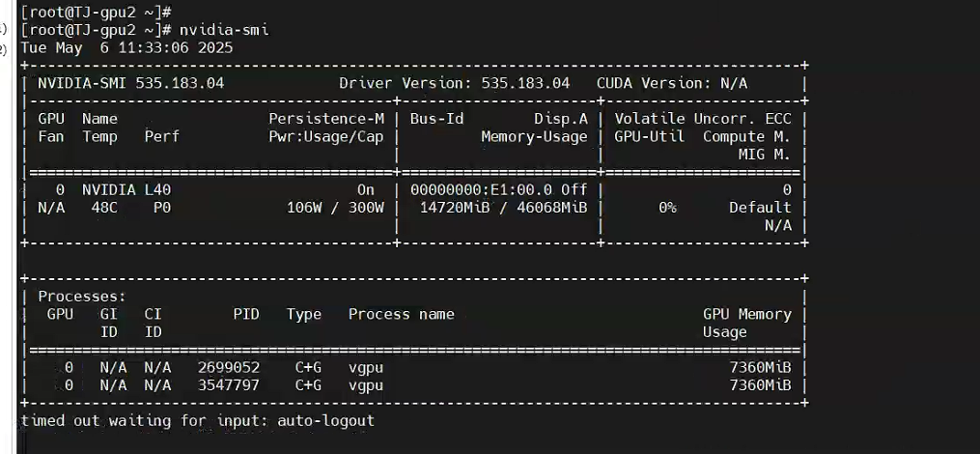
Task: Click the Bus-Id column header
Action: click(436, 119)
